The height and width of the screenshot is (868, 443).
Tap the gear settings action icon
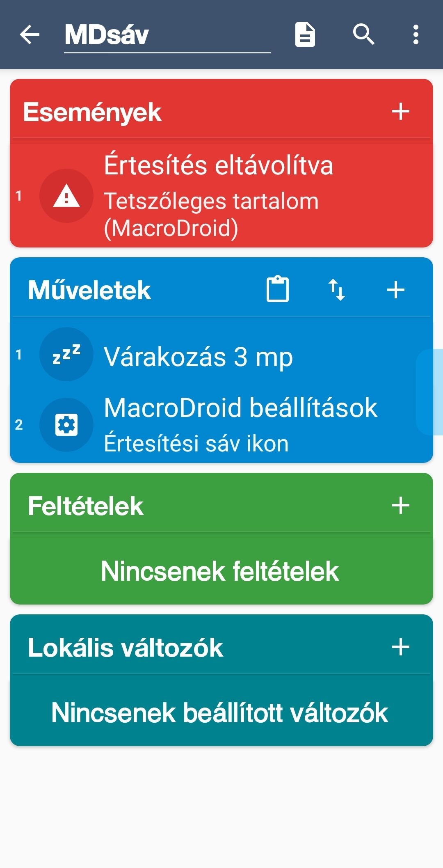[66, 425]
